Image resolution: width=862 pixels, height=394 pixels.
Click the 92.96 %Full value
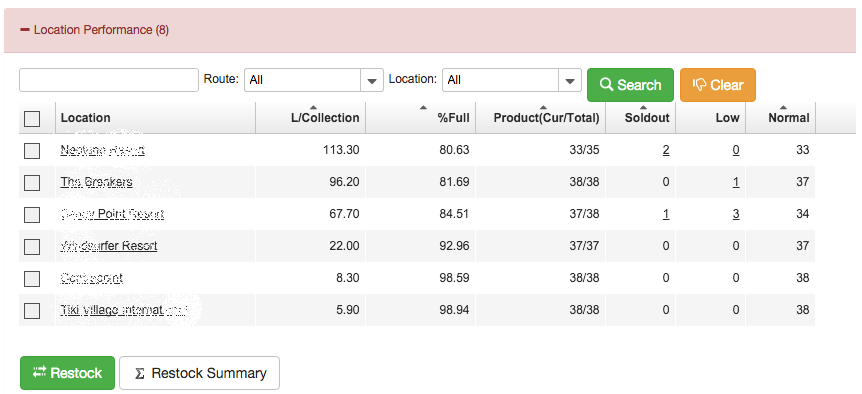[454, 246]
